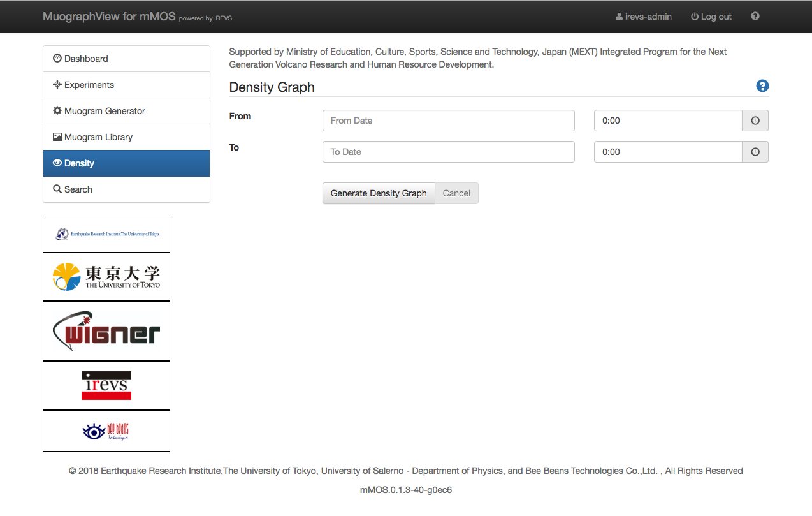812x516 pixels.
Task: Open clock picker for To time
Action: [x=755, y=152]
